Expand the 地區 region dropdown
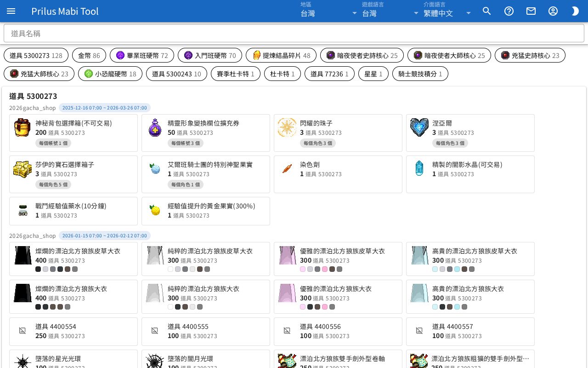The image size is (588, 368). tap(329, 11)
